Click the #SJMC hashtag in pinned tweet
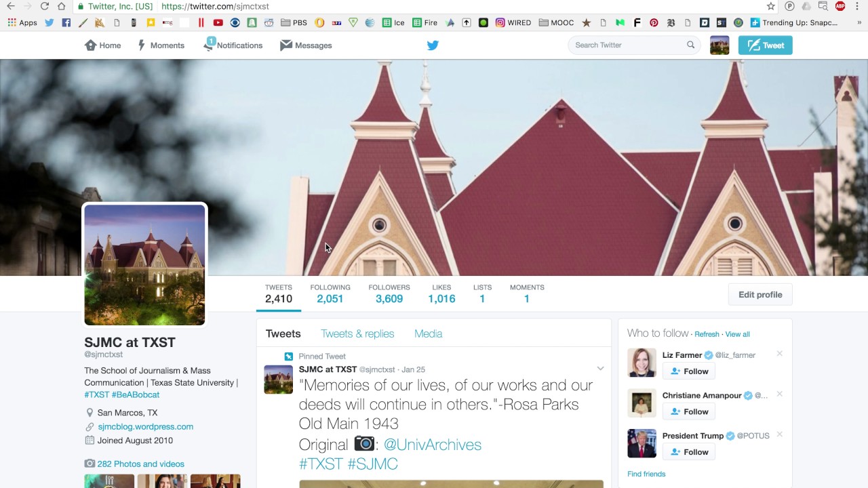 372,464
